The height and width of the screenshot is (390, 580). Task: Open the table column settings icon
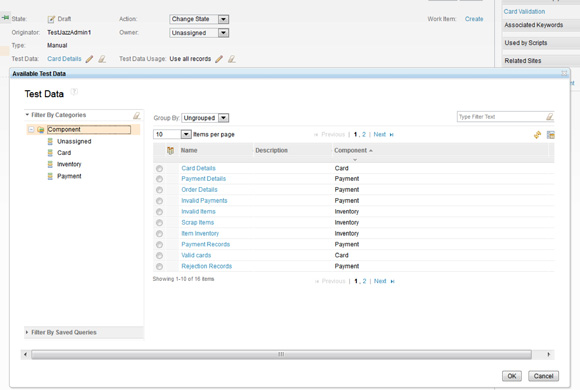(551, 135)
